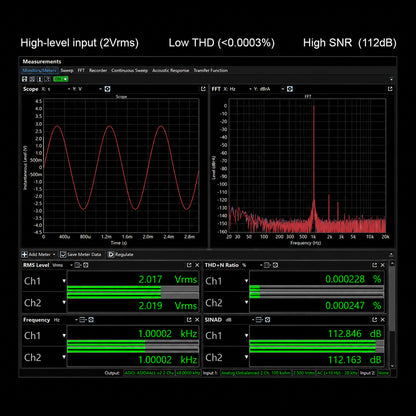The height and width of the screenshot is (416, 416).
Task: Click the Frequency meter bar graph
Action: pyautogui.click(x=133, y=346)
